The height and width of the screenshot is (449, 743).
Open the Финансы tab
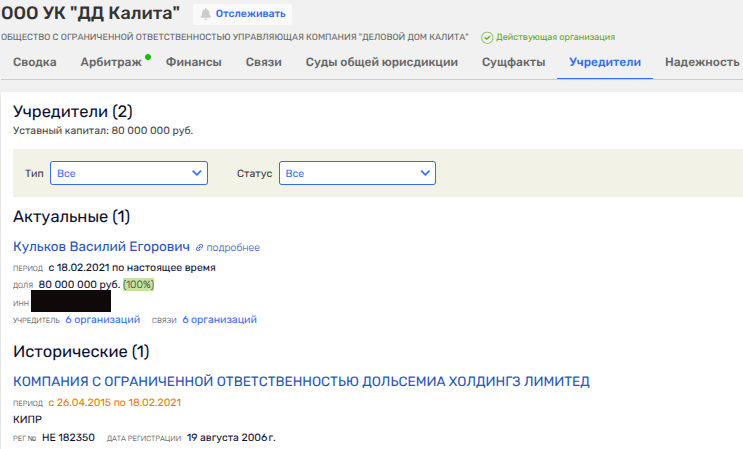click(x=194, y=63)
